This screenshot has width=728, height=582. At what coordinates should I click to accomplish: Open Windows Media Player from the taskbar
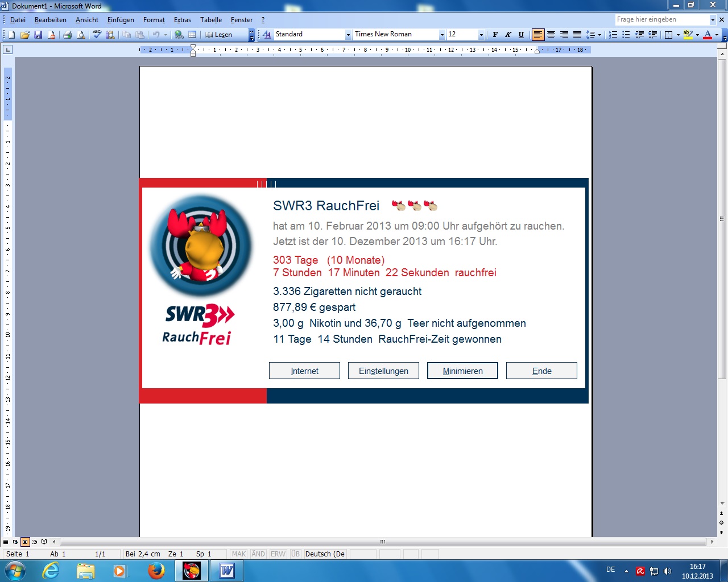point(120,571)
